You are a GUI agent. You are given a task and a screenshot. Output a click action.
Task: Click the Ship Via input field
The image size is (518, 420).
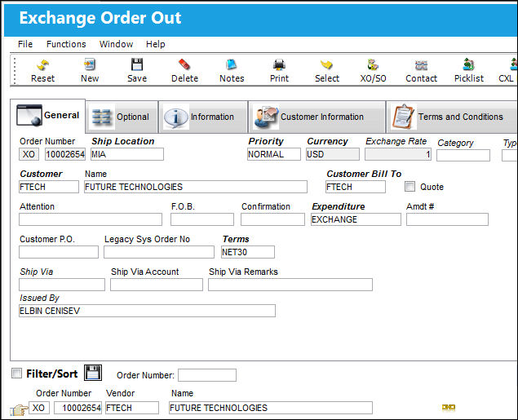[x=62, y=285]
